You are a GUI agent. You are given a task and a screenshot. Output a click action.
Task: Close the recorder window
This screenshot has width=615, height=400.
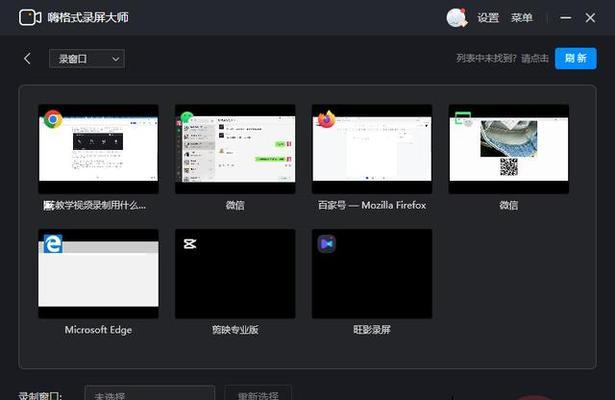590,18
